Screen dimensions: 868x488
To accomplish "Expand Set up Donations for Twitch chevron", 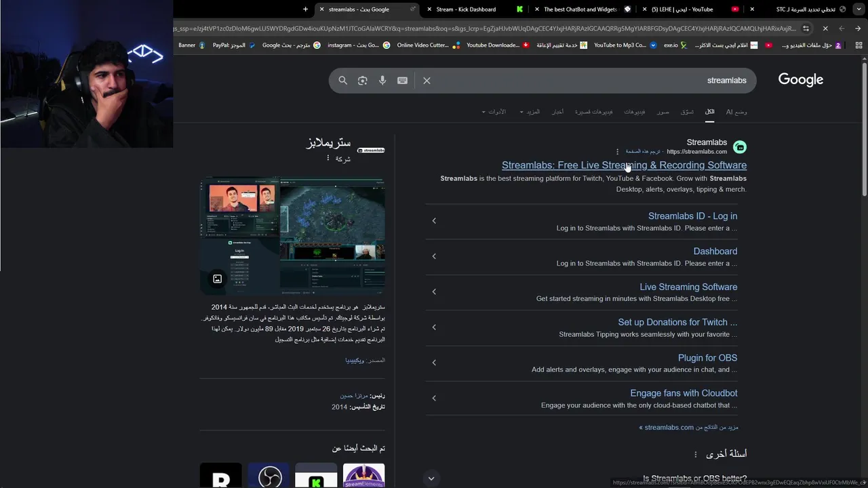I will tap(434, 327).
